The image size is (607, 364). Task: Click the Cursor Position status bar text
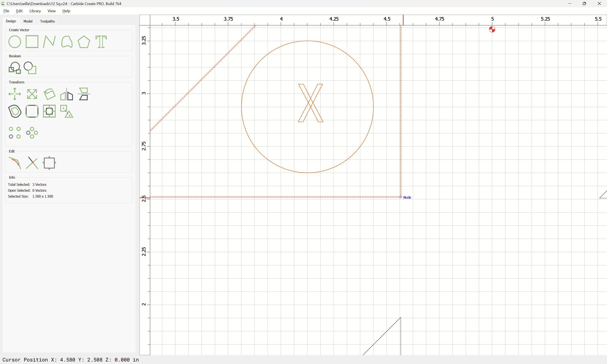tap(71, 360)
